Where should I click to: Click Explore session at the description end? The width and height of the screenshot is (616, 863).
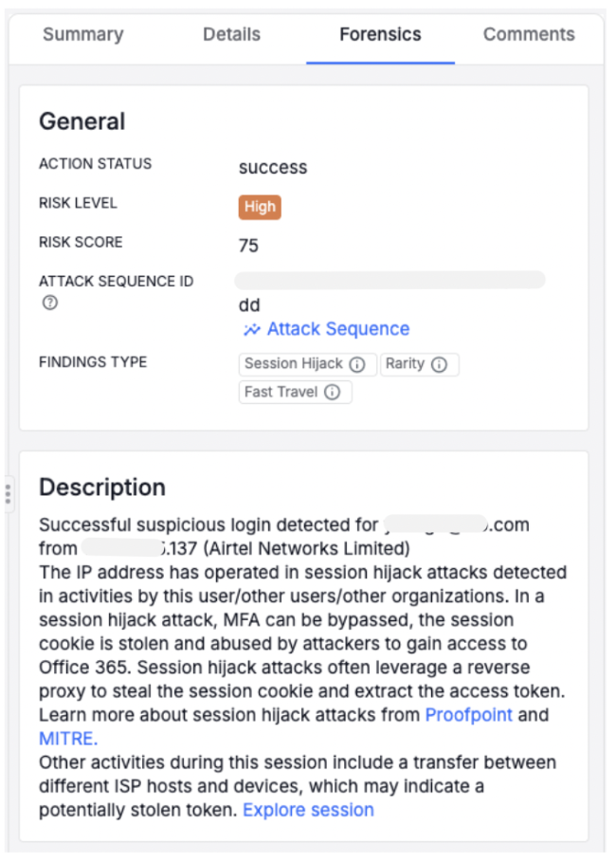point(308,809)
